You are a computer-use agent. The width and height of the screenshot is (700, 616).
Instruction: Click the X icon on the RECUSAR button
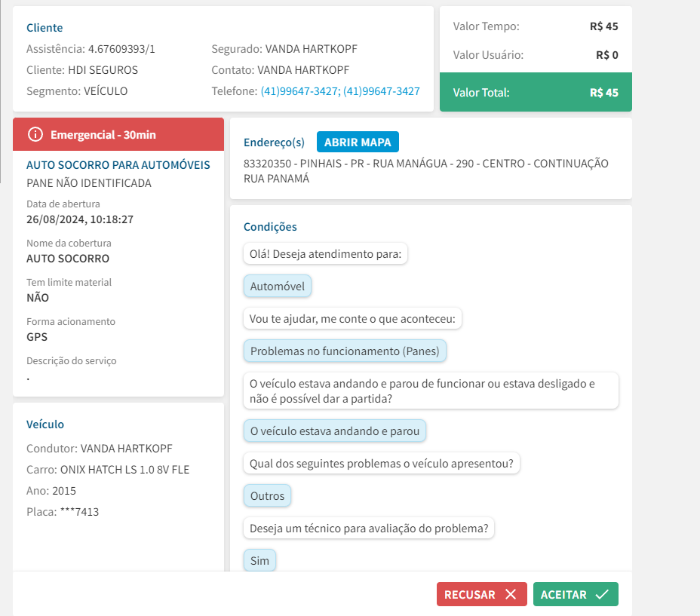511,594
